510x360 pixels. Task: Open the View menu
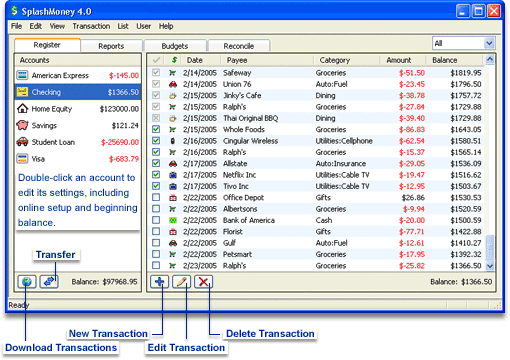click(57, 26)
